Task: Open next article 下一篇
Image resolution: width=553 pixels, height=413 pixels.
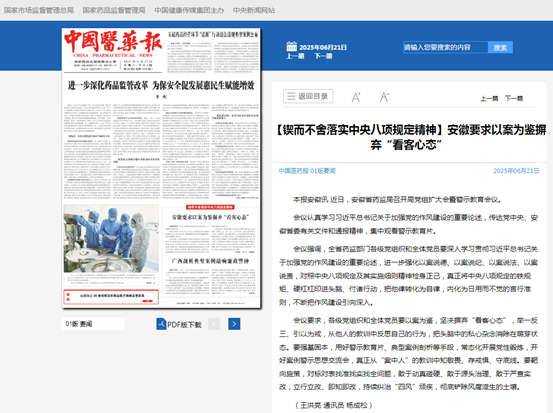Action: click(x=514, y=98)
